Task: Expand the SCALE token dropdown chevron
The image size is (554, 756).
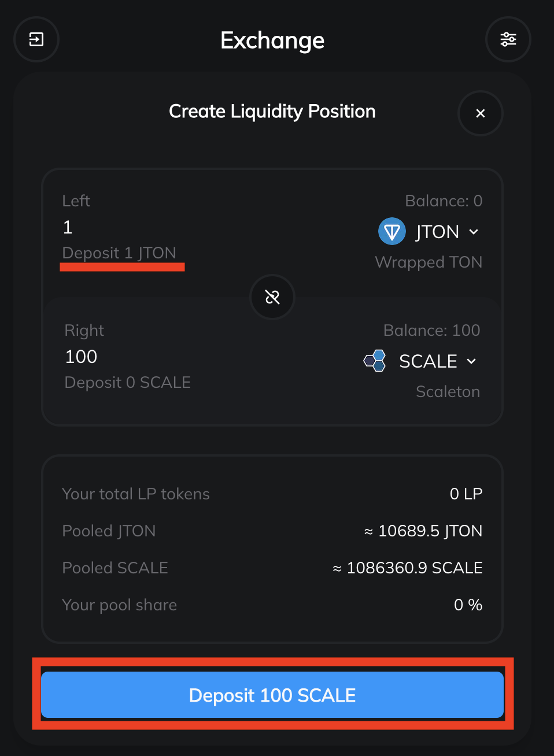Action: point(472,361)
